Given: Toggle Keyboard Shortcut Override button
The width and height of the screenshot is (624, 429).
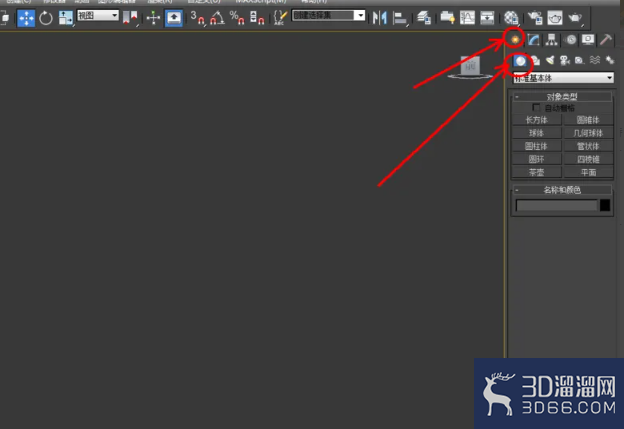Looking at the screenshot, I should tap(174, 18).
